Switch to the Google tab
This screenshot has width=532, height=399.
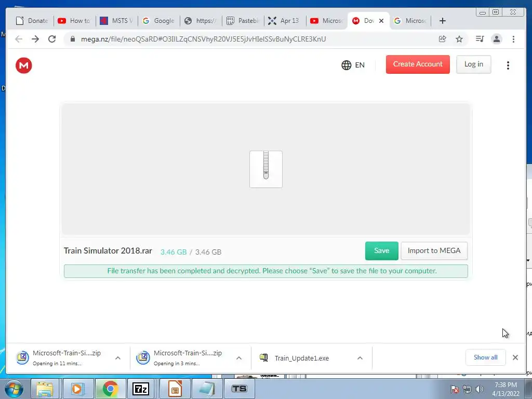click(158, 21)
